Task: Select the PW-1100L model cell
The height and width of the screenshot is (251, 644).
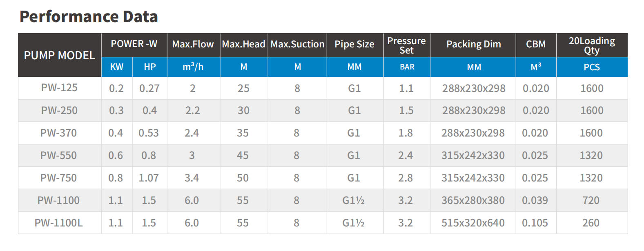Action: (x=58, y=223)
